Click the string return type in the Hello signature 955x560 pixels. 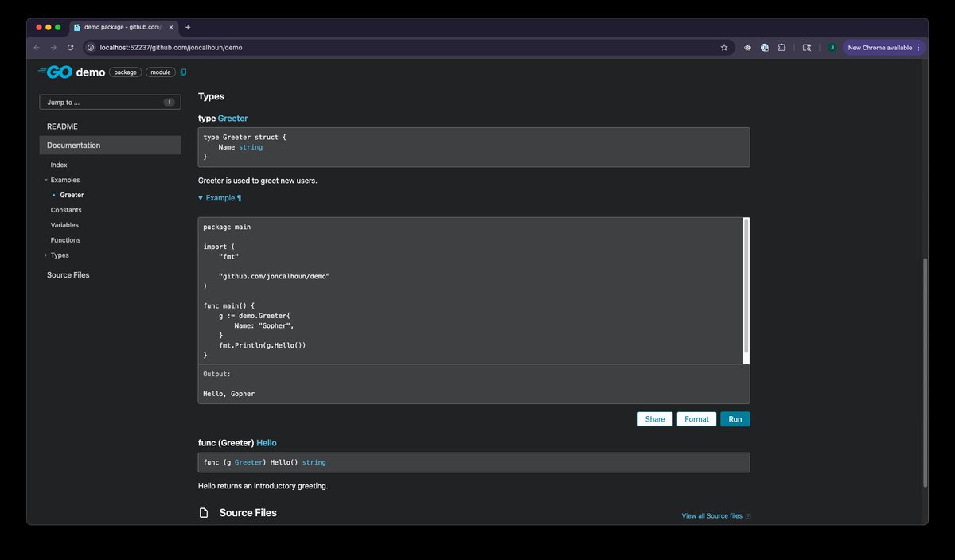point(314,462)
